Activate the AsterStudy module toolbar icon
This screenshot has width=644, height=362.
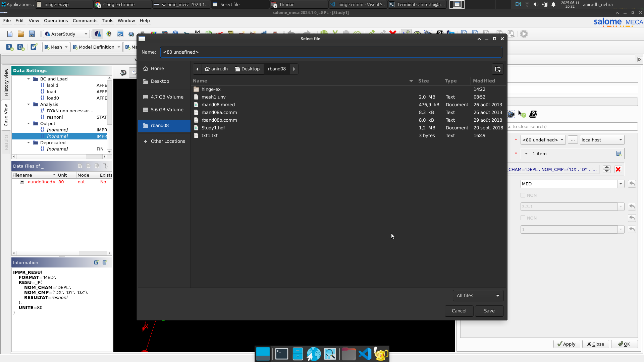98,34
